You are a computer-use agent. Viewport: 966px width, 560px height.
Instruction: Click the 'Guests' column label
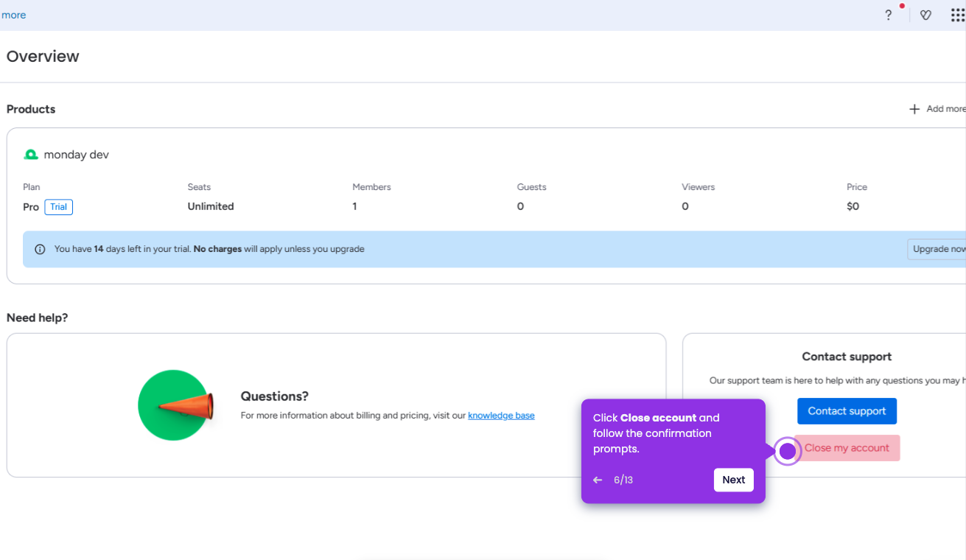532,187
